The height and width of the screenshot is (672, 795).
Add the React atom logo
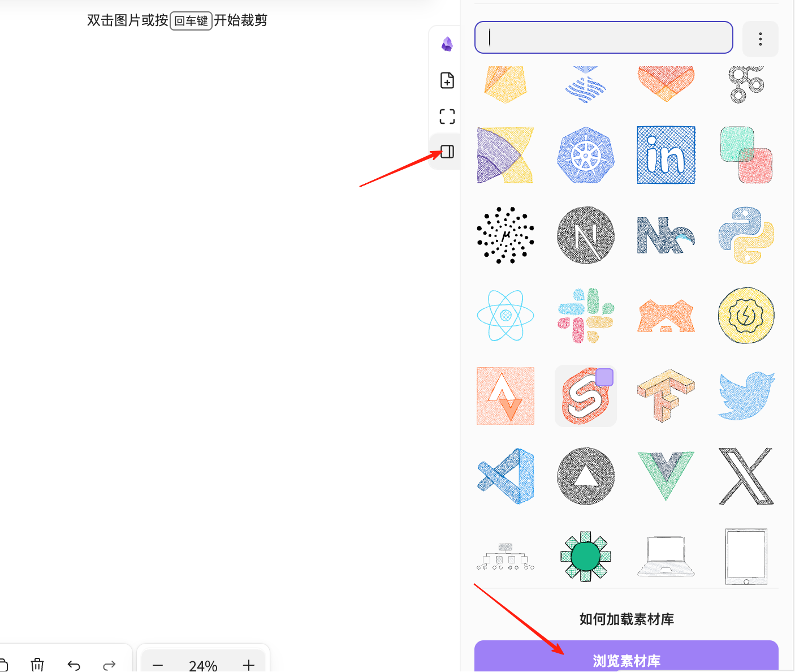click(x=505, y=316)
